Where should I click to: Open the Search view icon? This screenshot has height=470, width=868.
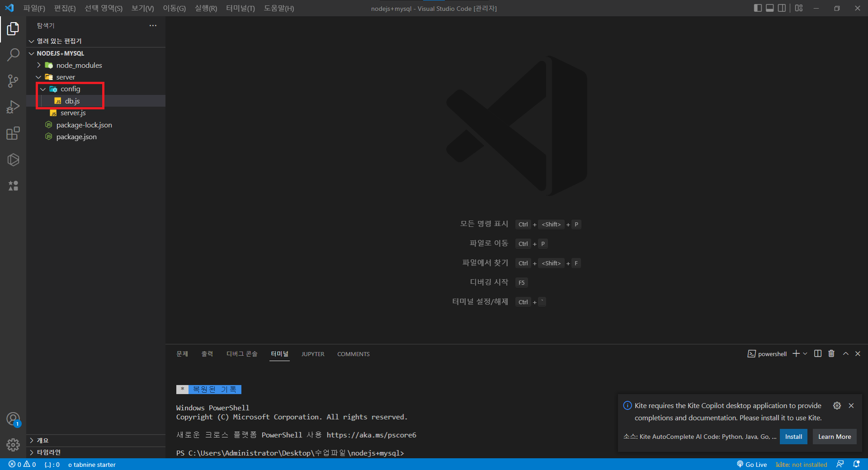tap(13, 55)
